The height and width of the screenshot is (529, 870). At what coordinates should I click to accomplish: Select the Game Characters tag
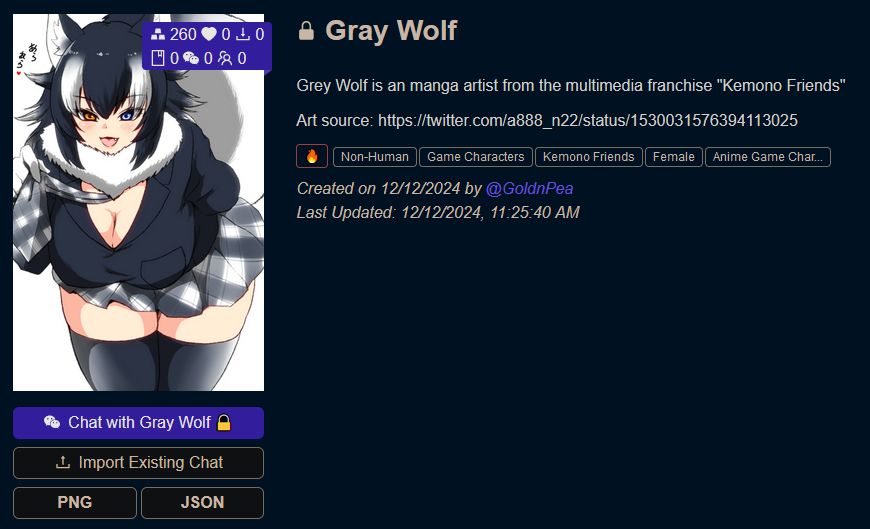click(x=476, y=157)
